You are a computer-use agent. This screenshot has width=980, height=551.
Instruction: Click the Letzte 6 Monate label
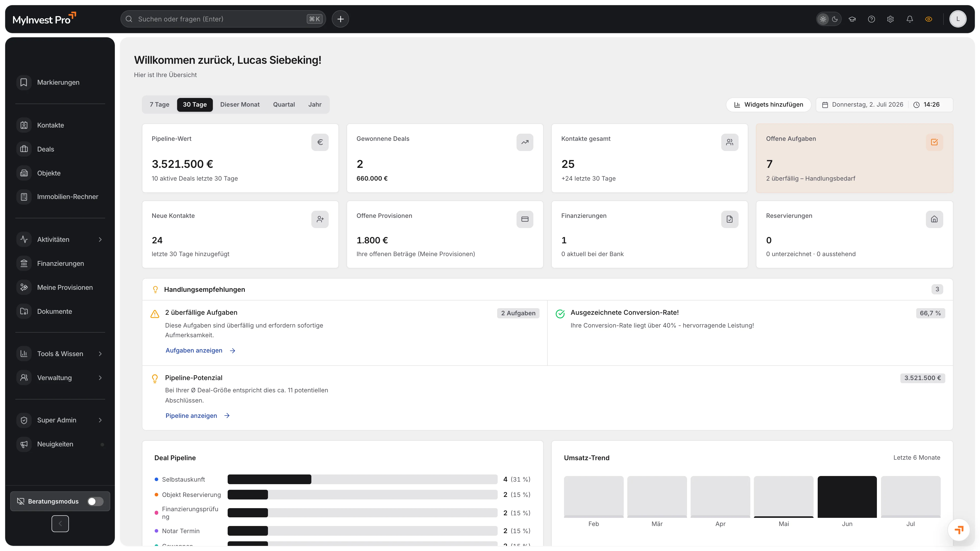point(916,458)
